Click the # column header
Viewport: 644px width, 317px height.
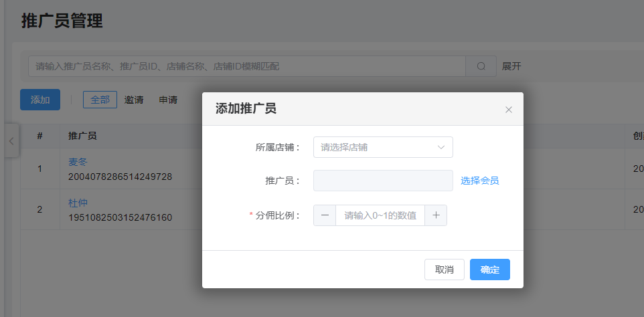tap(40, 136)
